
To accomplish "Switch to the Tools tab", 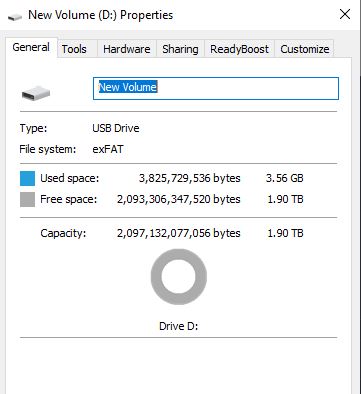I will tap(74, 49).
